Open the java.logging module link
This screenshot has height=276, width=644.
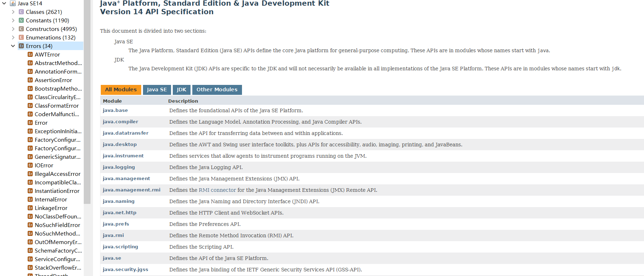tap(119, 167)
